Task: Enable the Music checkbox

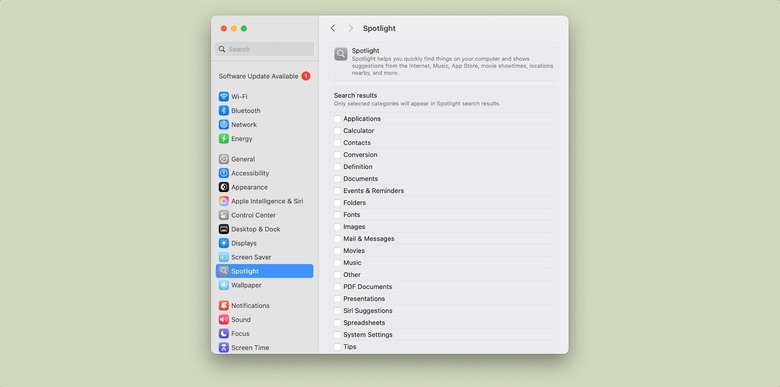Action: pos(337,263)
